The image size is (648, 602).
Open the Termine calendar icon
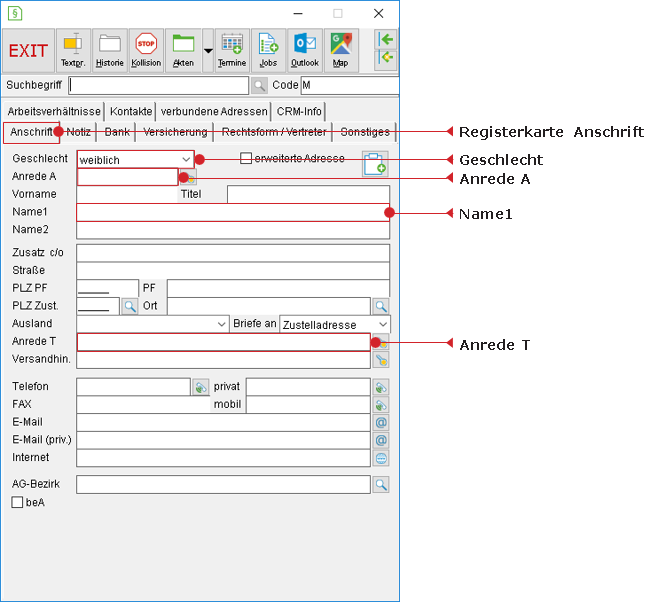(232, 51)
